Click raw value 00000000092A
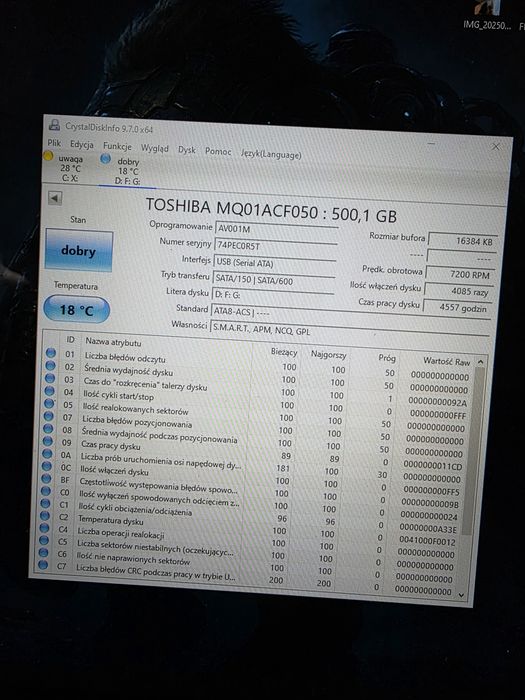This screenshot has height=700, width=525. (438, 401)
